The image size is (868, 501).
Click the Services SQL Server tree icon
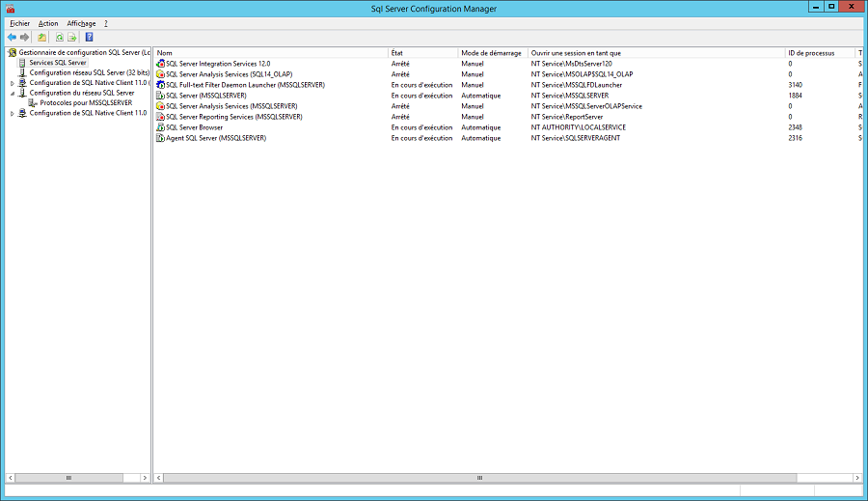[23, 63]
